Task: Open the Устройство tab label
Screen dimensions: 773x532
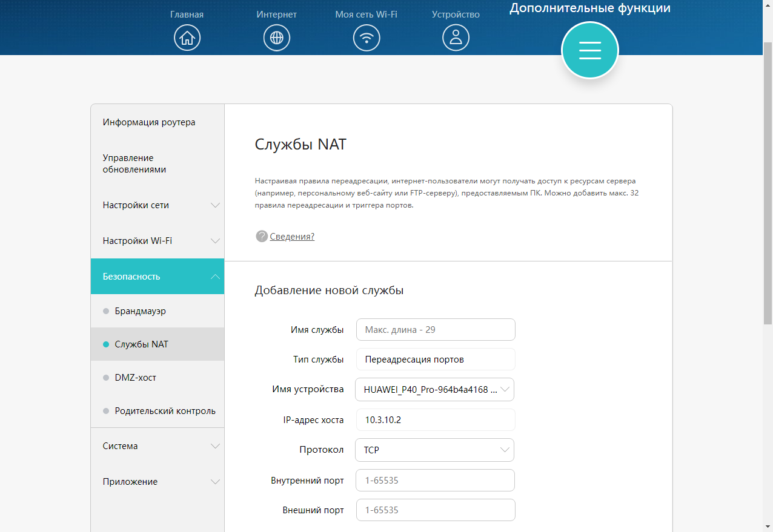Action: click(456, 15)
